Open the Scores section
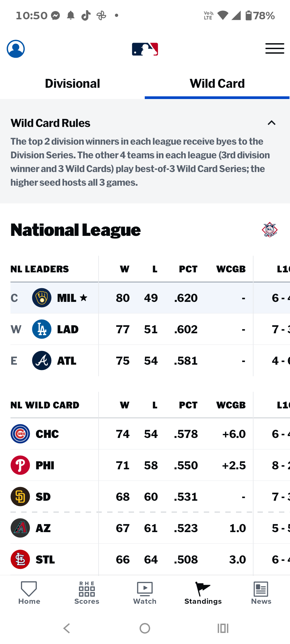This screenshot has height=644, width=290. pyautogui.click(x=87, y=593)
